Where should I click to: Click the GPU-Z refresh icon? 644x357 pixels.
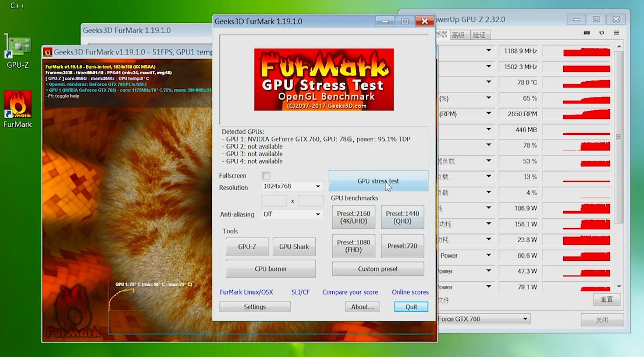click(x=602, y=33)
